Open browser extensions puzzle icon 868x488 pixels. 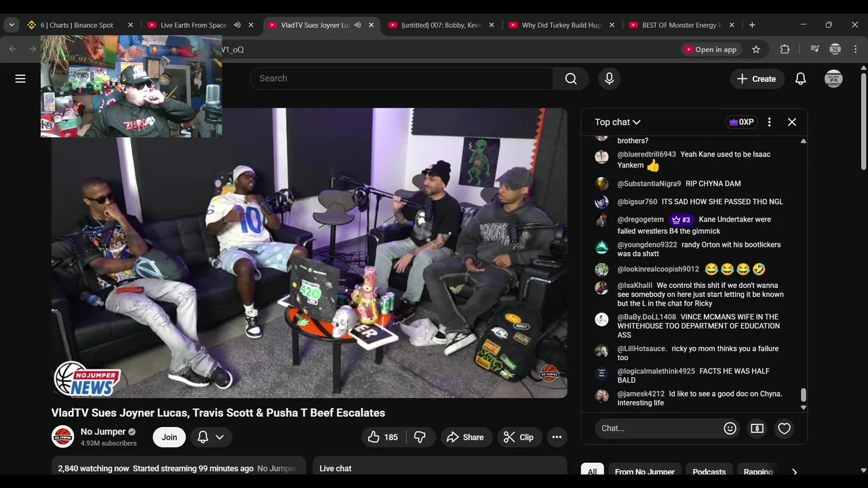click(x=785, y=49)
